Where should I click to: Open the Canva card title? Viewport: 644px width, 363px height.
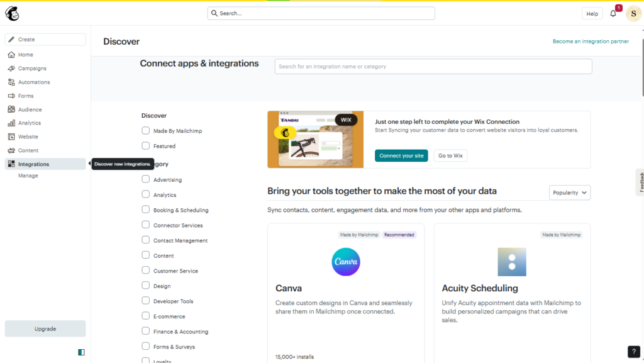coord(289,288)
